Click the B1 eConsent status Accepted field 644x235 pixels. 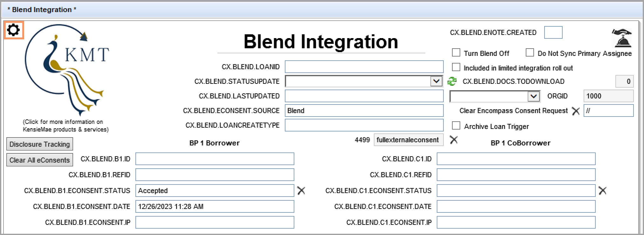coord(215,191)
